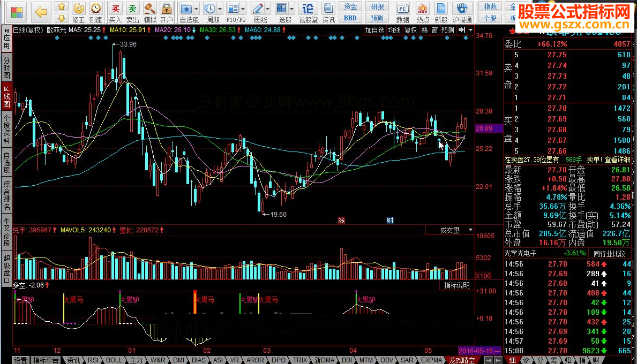Switch to the 分时图 sidebar tab
The width and height of the screenshot is (637, 364).
tap(6, 67)
